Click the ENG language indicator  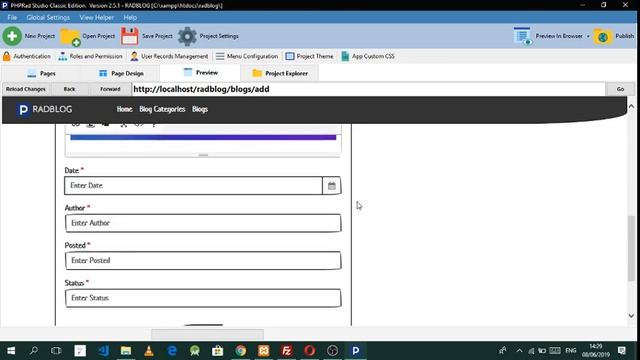click(571, 351)
